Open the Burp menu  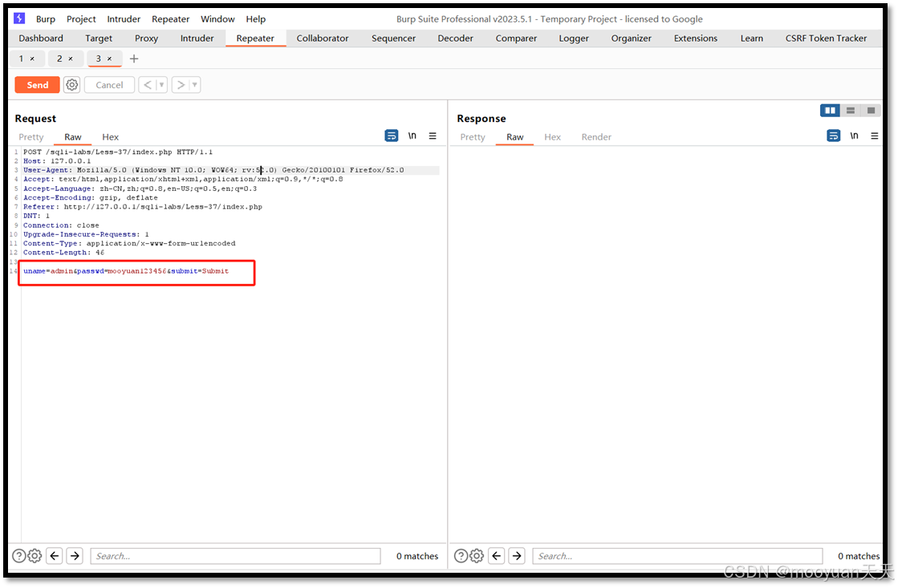(46, 19)
